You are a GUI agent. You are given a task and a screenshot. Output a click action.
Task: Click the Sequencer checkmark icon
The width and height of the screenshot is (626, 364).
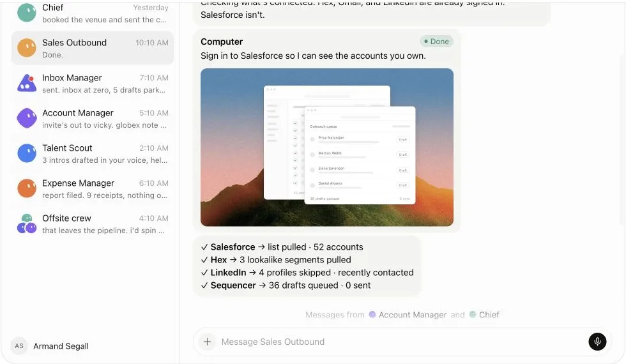pos(204,285)
